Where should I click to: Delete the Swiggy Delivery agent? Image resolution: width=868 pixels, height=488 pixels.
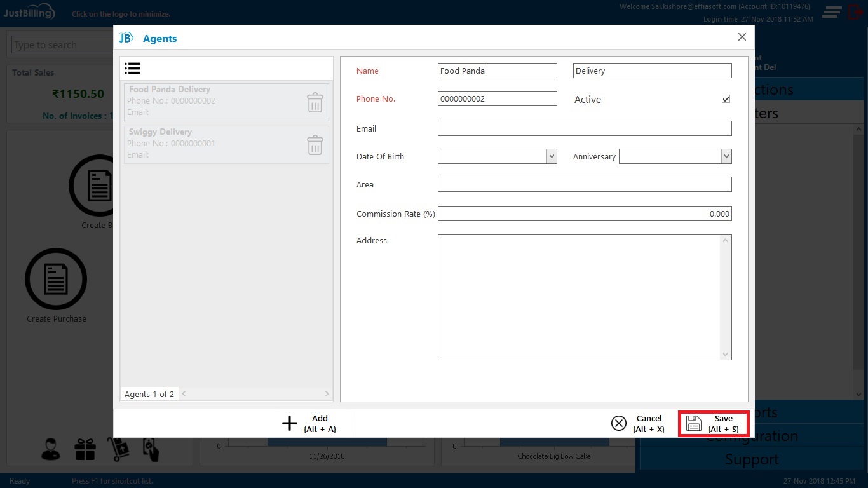click(x=315, y=145)
